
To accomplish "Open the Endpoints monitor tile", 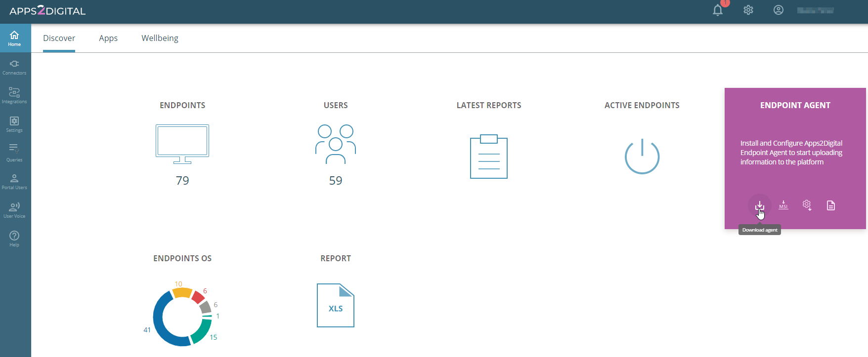I will pos(182,144).
